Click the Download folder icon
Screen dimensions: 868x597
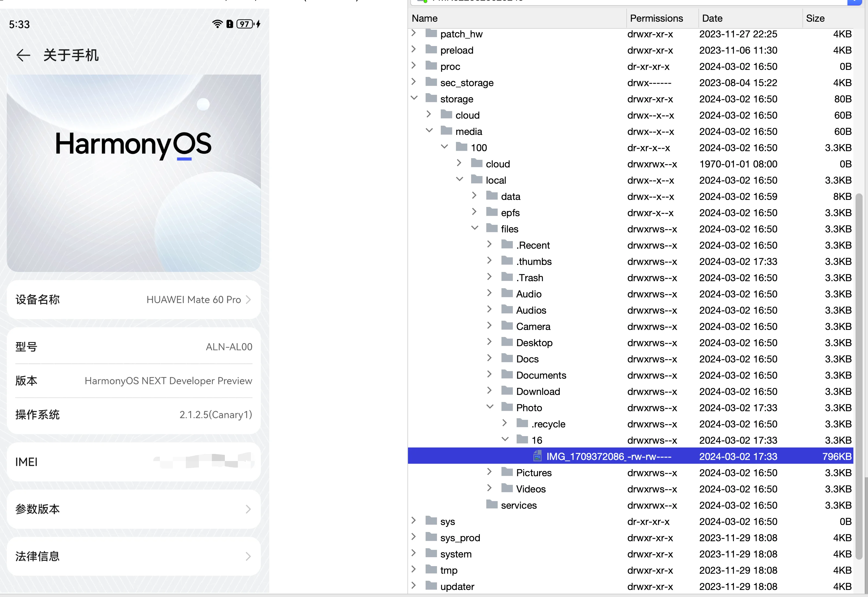tap(507, 391)
